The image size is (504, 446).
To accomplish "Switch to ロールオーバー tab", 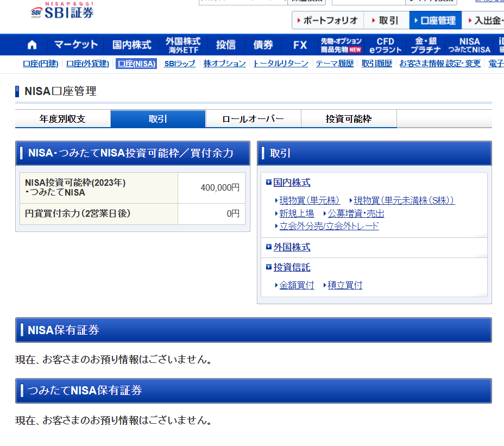I will (x=253, y=119).
